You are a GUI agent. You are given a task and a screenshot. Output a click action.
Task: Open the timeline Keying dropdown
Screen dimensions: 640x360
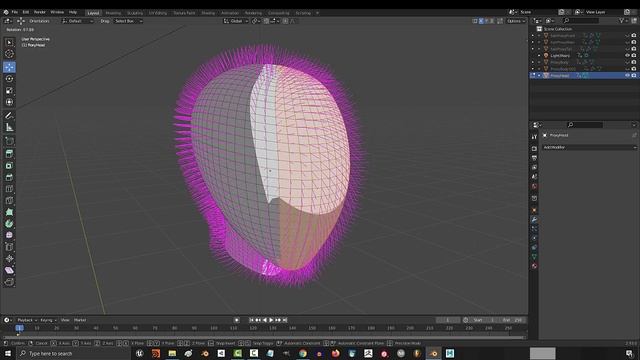coord(48,320)
